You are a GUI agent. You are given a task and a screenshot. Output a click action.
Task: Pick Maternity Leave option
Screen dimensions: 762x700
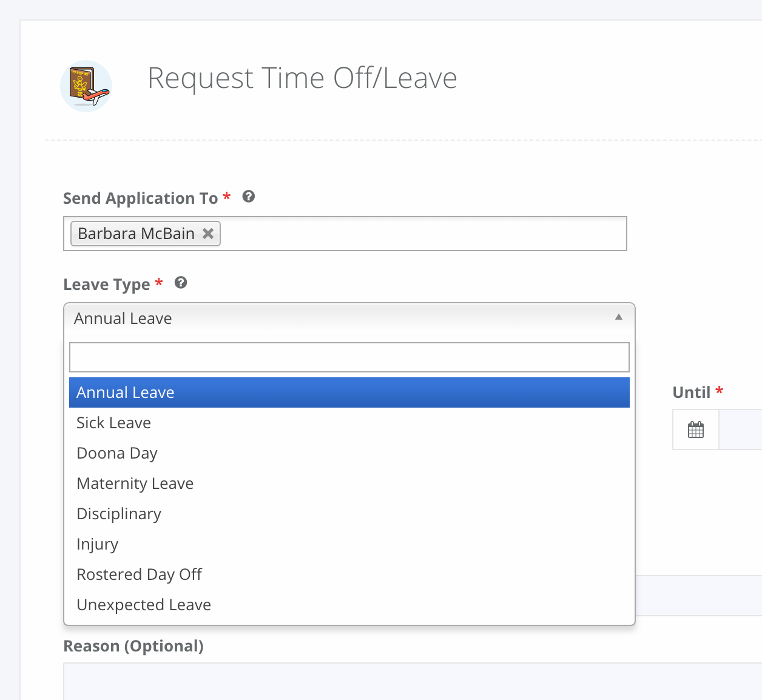349,483
